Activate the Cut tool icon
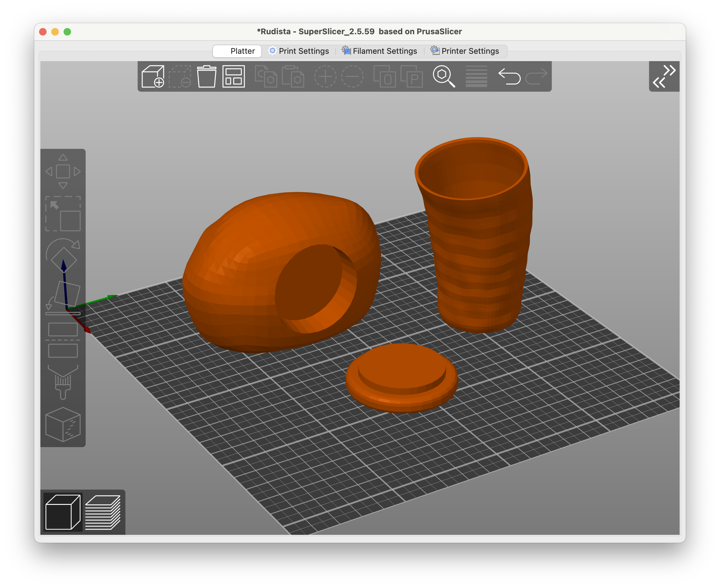Viewport: 720px width, 588px height. 63,340
